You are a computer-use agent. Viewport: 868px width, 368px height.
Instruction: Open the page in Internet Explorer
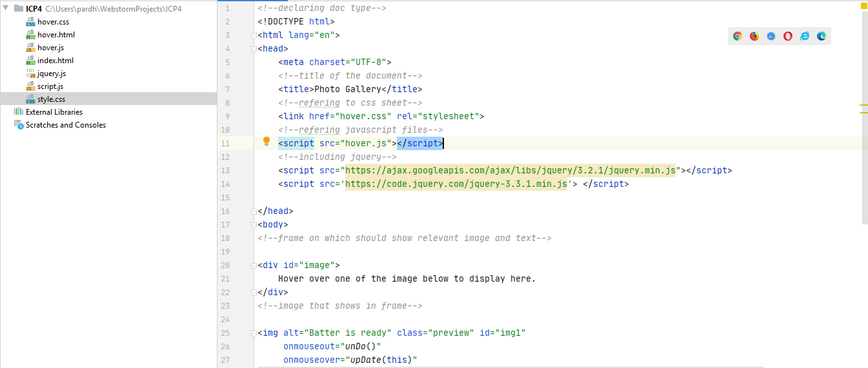[805, 36]
